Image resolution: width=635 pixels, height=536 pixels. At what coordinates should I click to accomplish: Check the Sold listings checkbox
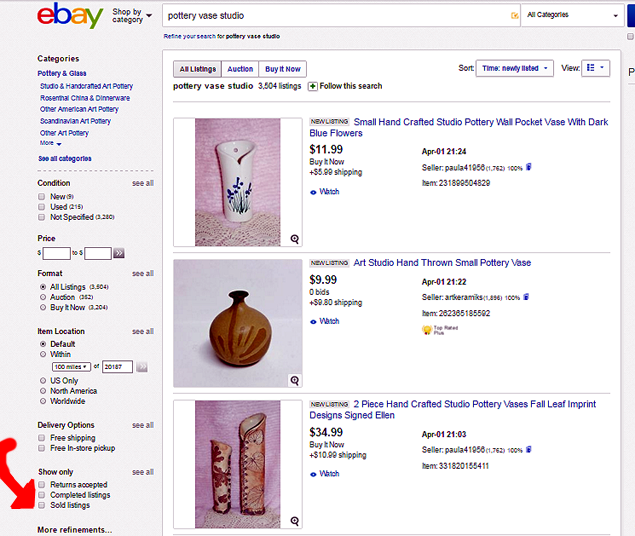[x=42, y=505]
